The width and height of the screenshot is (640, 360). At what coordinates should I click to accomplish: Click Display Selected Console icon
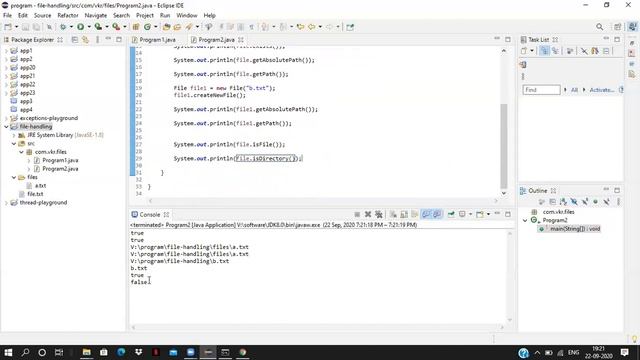pos(462,214)
